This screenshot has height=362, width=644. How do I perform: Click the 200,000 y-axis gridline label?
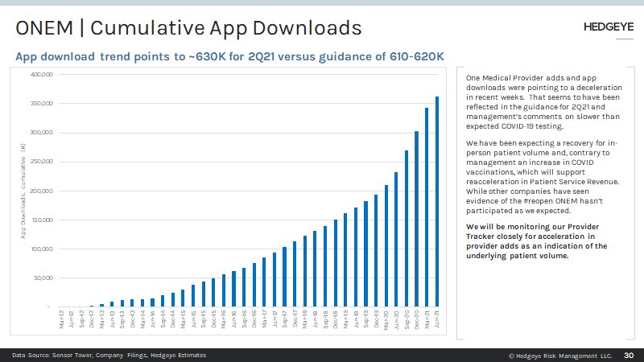click(x=41, y=191)
